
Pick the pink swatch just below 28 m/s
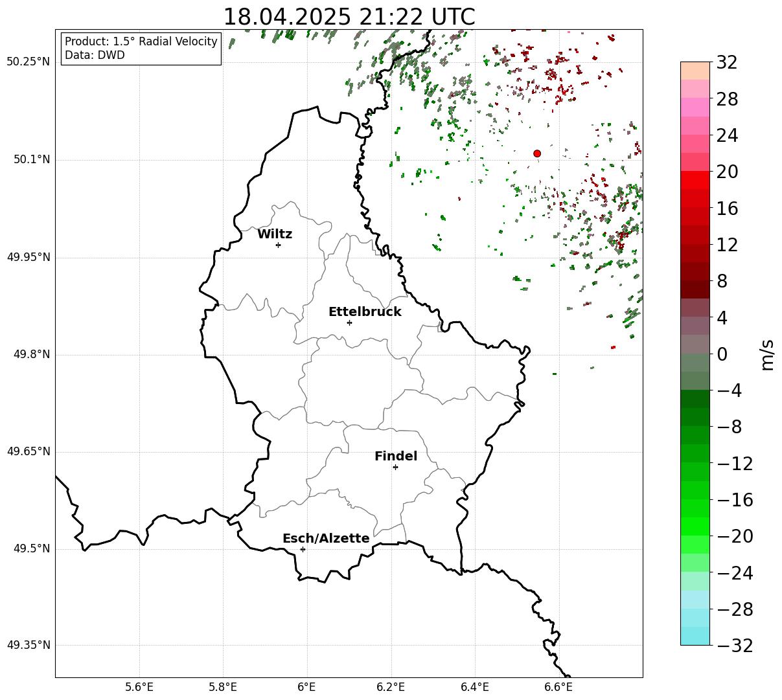click(x=695, y=107)
